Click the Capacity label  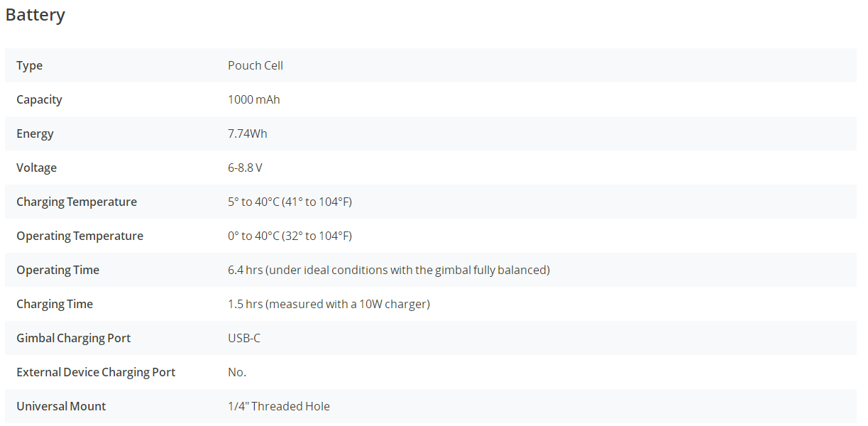click(x=39, y=100)
